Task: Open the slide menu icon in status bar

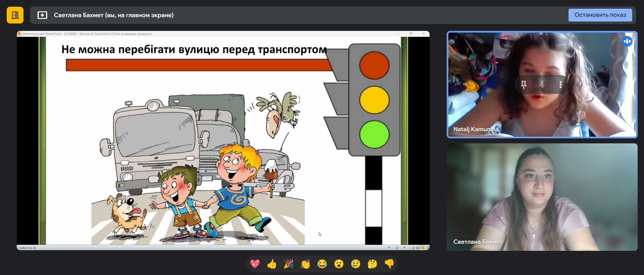Action: pos(397,248)
